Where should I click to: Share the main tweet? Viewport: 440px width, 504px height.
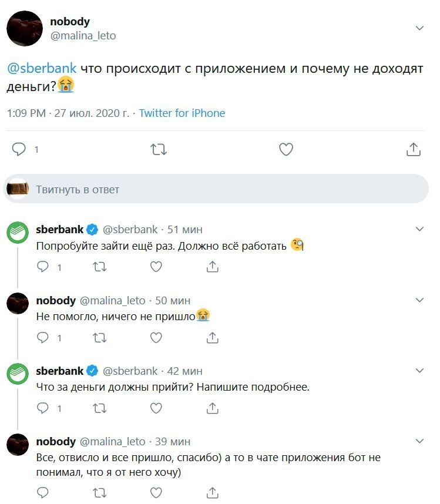414,150
